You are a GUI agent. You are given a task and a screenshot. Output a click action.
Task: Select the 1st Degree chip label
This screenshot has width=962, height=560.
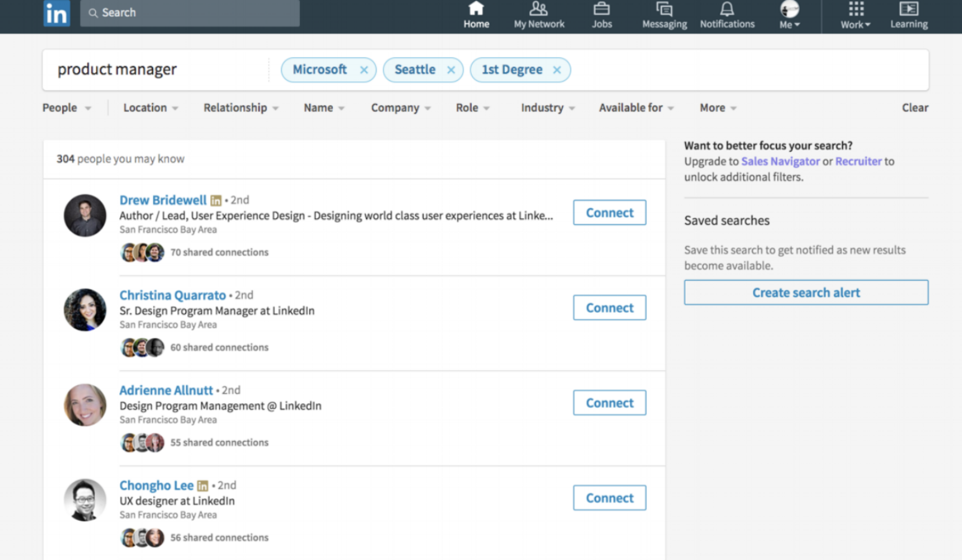click(512, 69)
